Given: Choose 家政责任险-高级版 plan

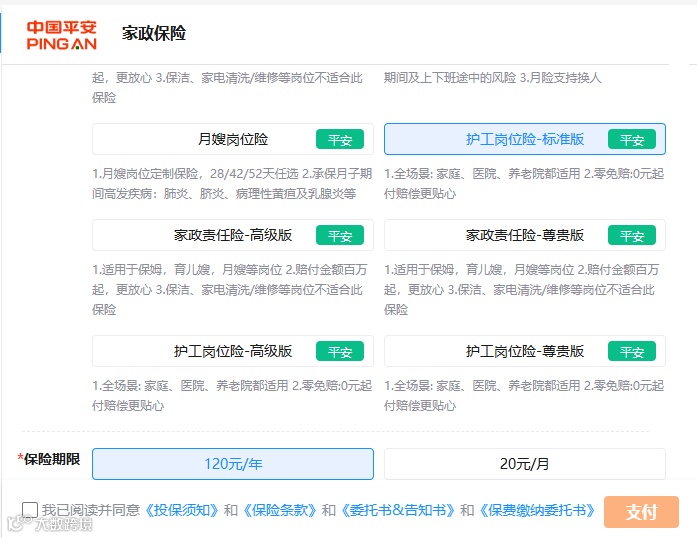Looking at the screenshot, I should (232, 235).
